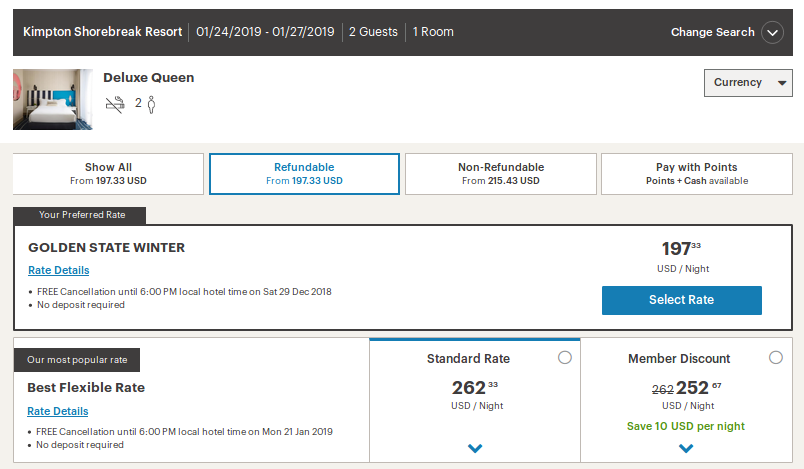Click the no-smoking icon under Deluxe Queen

click(x=115, y=103)
